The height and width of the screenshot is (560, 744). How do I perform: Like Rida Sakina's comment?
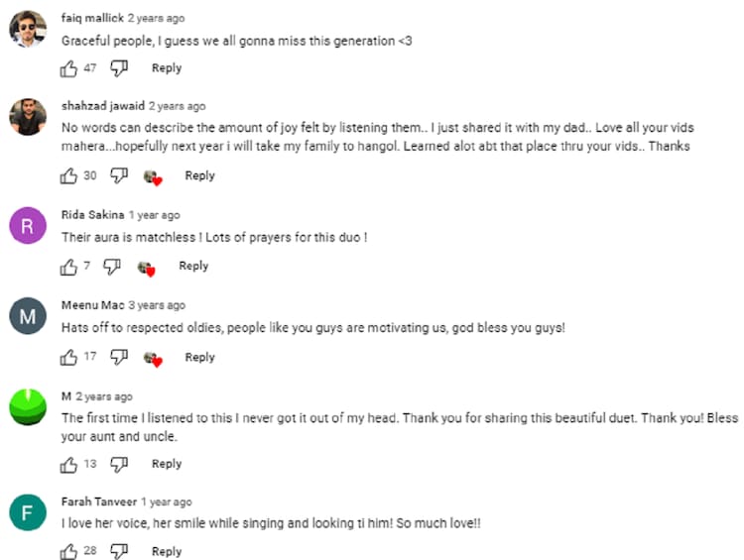(x=68, y=267)
